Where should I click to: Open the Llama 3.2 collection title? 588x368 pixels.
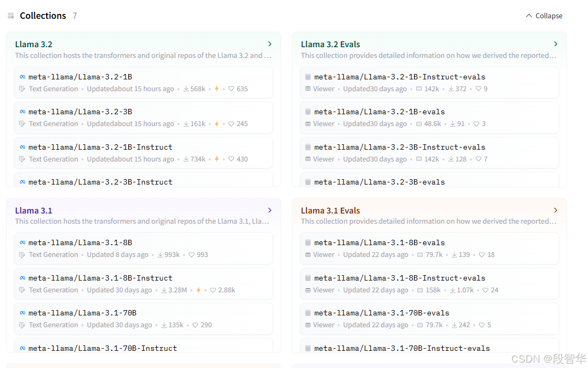[34, 45]
